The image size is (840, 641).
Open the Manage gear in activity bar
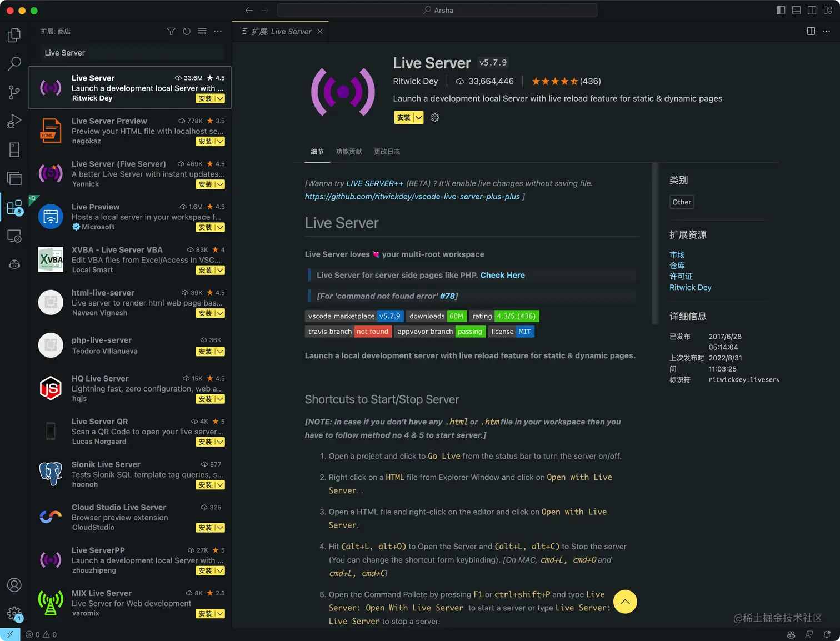(14, 614)
